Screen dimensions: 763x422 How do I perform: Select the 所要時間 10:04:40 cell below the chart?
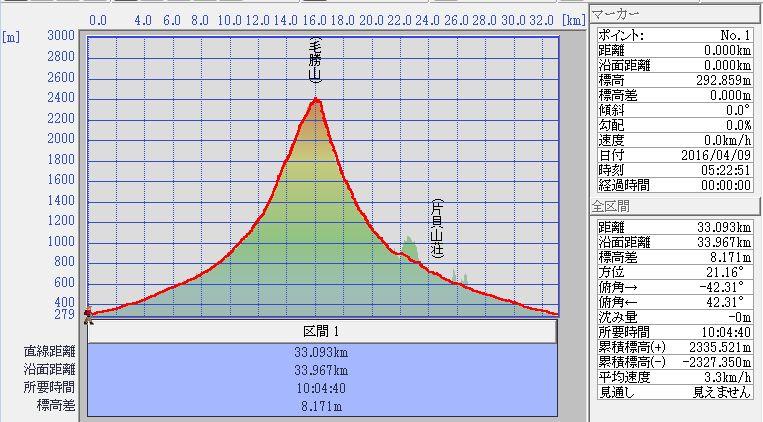(322, 388)
